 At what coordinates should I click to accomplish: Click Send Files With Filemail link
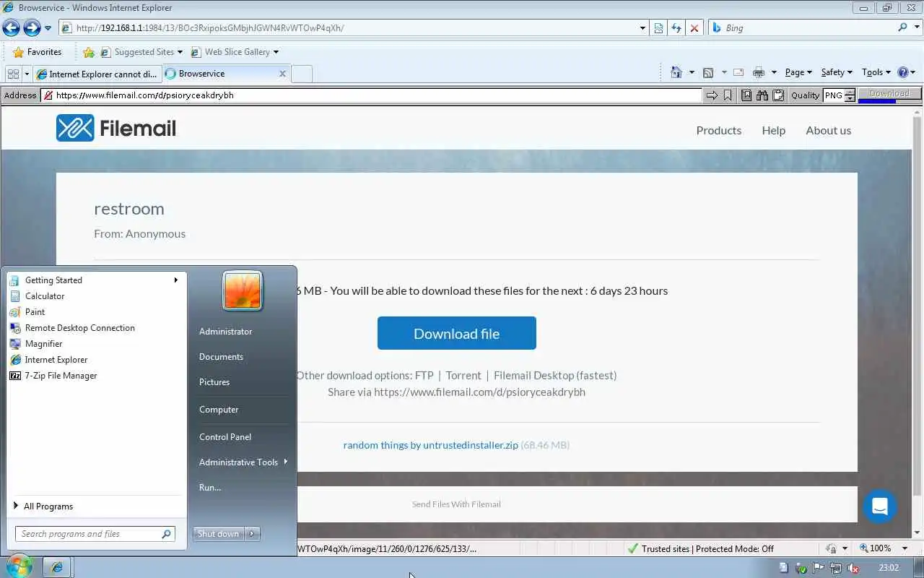(456, 504)
